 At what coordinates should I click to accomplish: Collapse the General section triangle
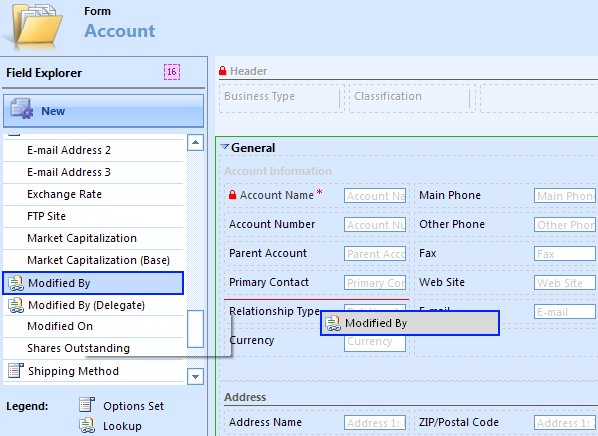pos(225,146)
